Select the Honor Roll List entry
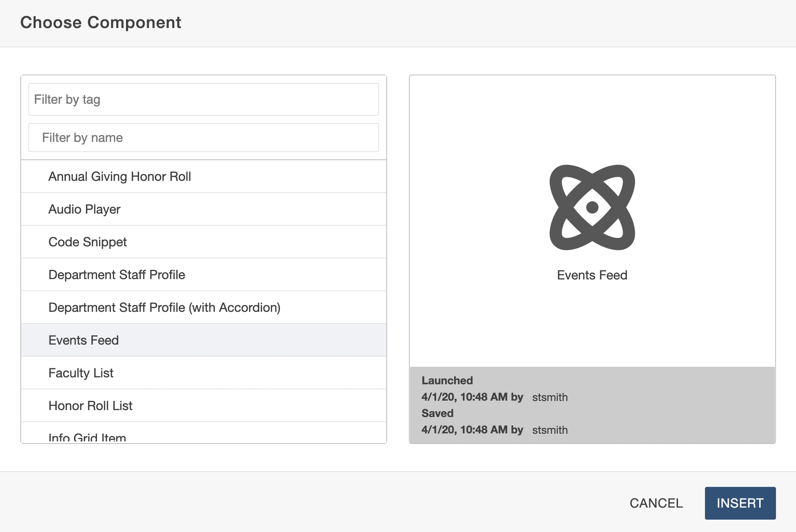Screen dimensions: 796x532 pos(91,406)
